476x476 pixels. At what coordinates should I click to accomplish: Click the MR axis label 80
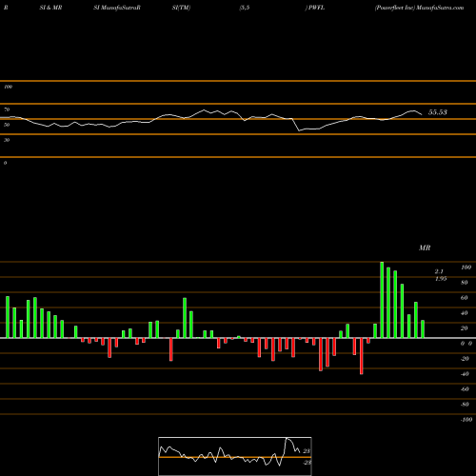(464, 283)
